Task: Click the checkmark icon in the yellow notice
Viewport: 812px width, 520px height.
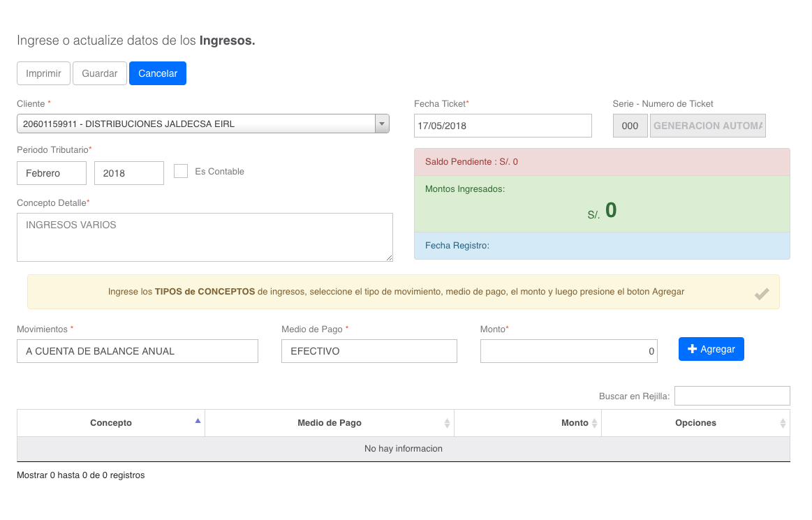Action: click(762, 295)
